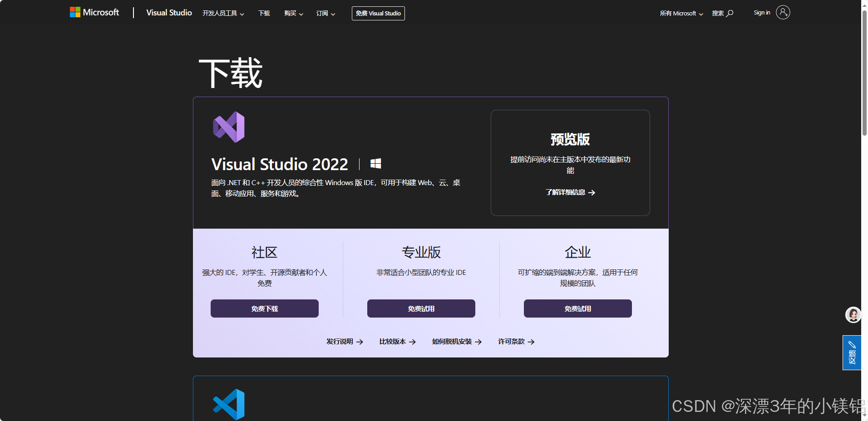This screenshot has height=421, width=868.
Task: Click the Windows platform icon
Action: pyautogui.click(x=375, y=164)
